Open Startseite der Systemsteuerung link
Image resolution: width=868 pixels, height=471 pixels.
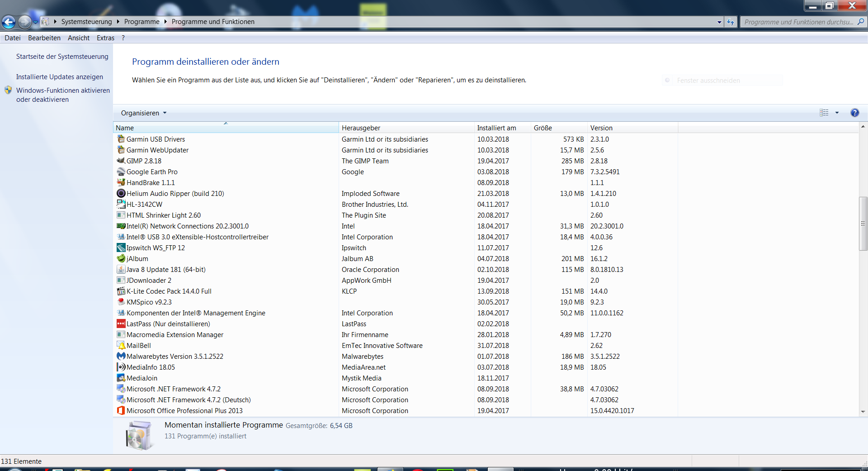[62, 57]
